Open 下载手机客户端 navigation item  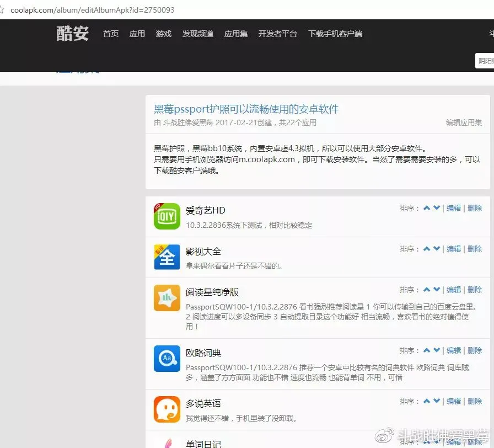coord(335,34)
